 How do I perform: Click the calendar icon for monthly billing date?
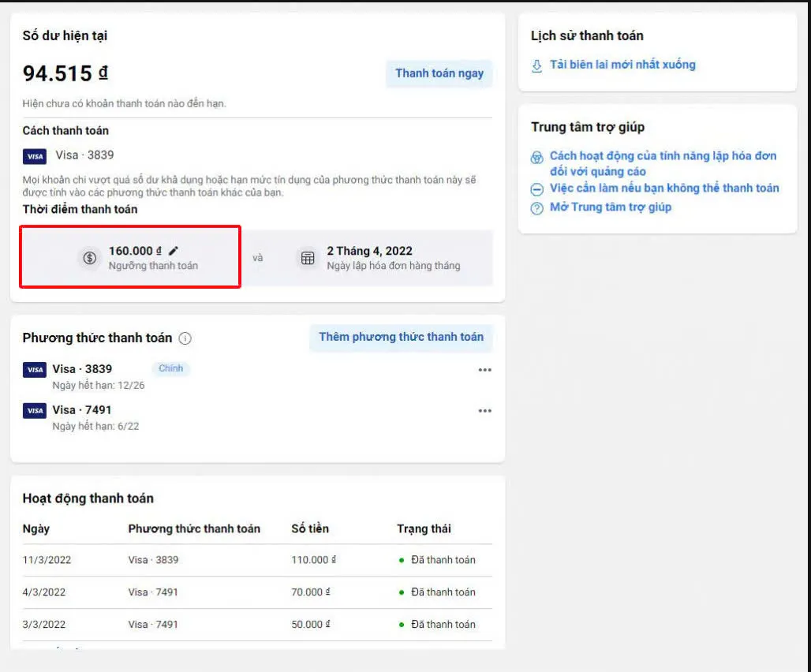[308, 258]
